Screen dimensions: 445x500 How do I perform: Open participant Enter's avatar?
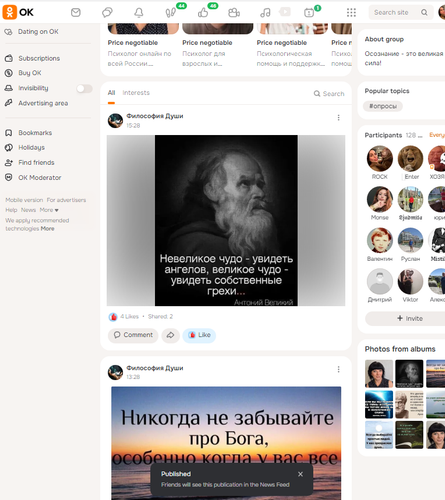410,159
